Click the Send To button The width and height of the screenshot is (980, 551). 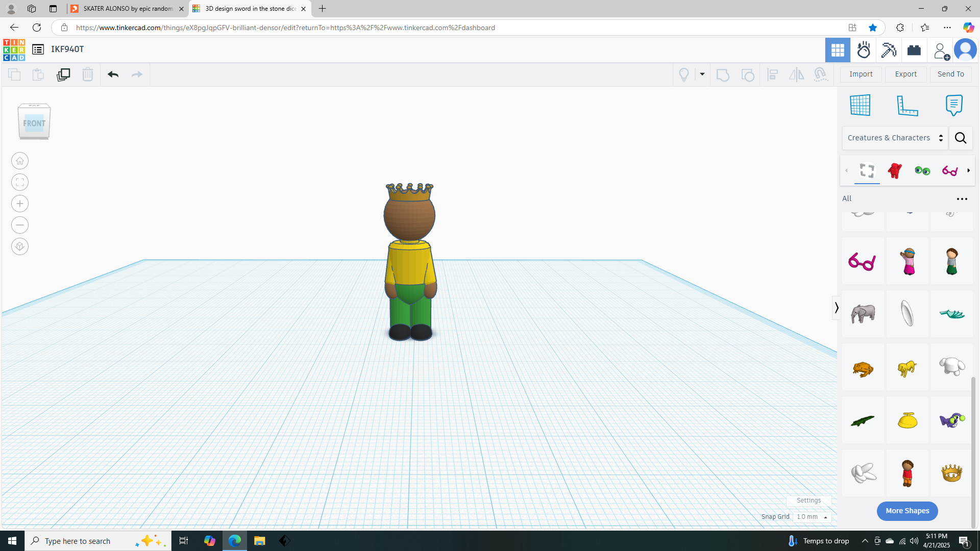(x=951, y=74)
